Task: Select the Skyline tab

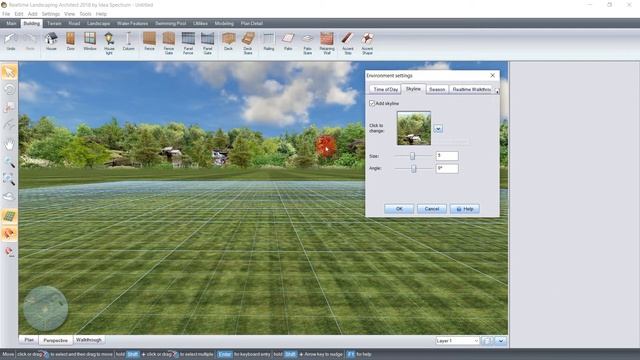Action: pyautogui.click(x=413, y=89)
